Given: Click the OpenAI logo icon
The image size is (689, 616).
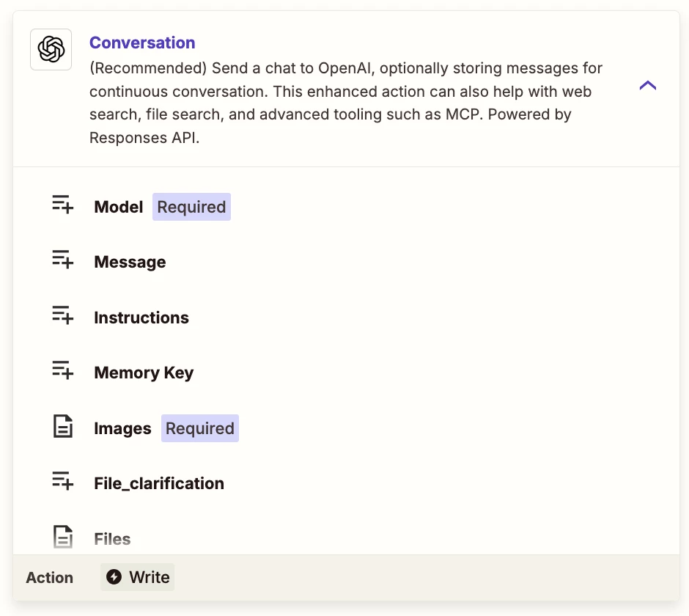Looking at the screenshot, I should [51, 49].
